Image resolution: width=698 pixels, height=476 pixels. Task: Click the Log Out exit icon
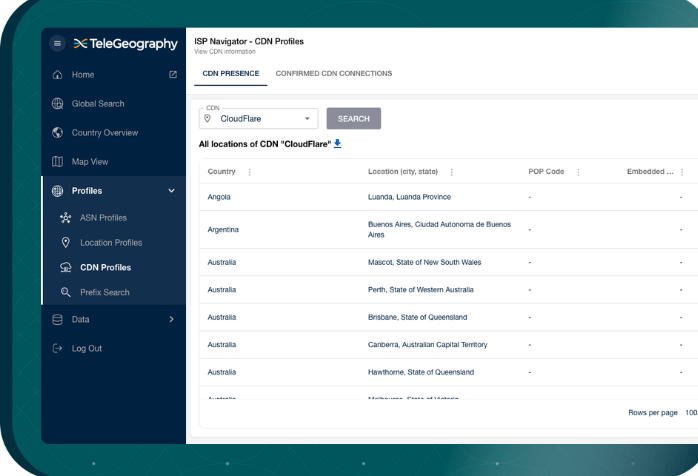[x=57, y=348]
